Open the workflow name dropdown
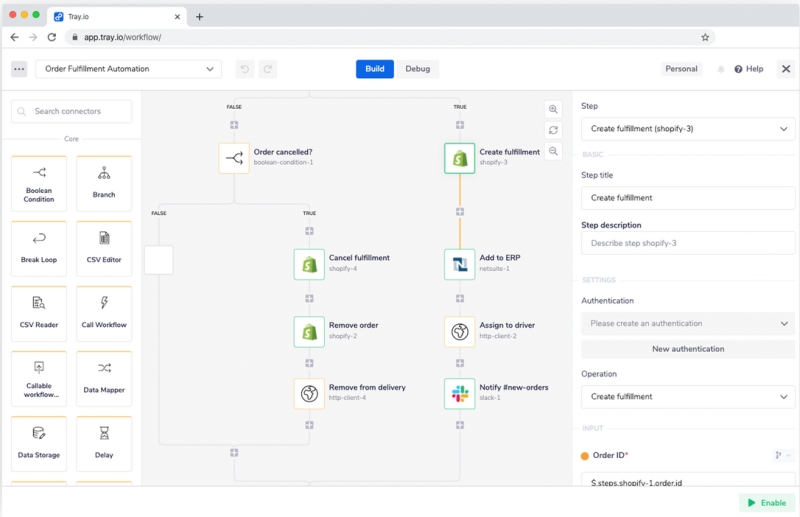The height and width of the screenshot is (517, 800). coord(129,69)
